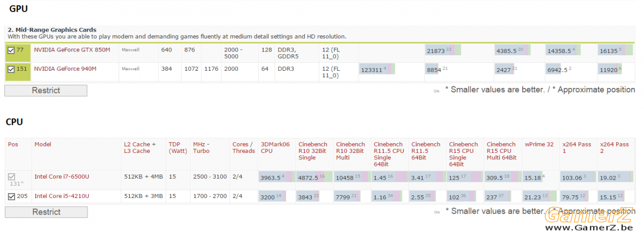Image resolution: width=644 pixels, height=236 pixels.
Task: Select the 21873 benchmark bar for GTX 850M
Action: (443, 50)
